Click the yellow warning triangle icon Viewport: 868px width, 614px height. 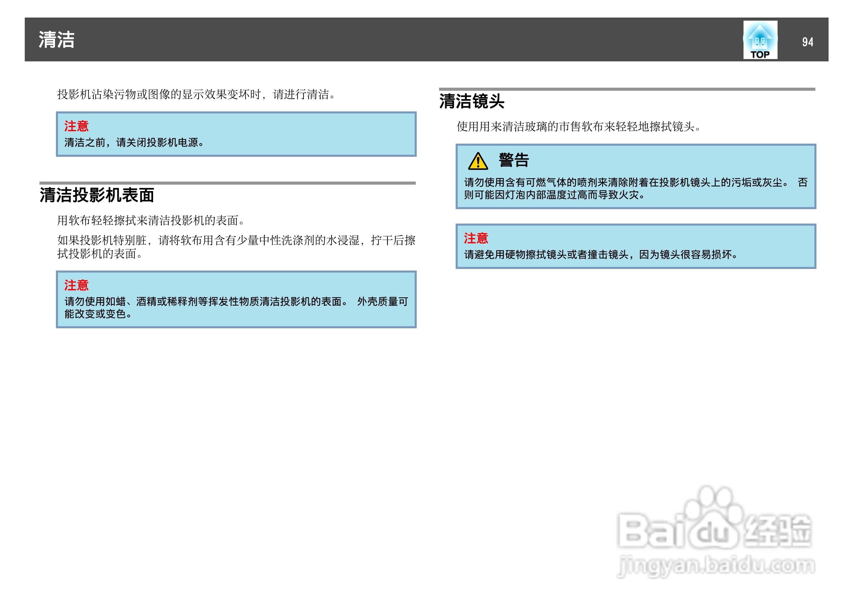pyautogui.click(x=478, y=161)
